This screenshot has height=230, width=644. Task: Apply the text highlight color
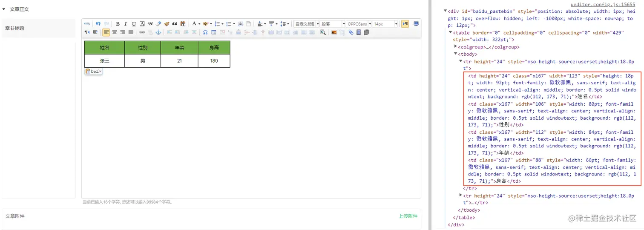205,24
